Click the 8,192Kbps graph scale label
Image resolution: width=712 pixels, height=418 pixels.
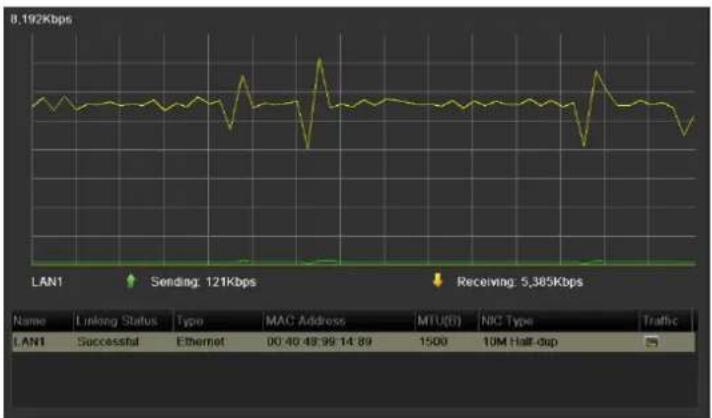(41, 19)
